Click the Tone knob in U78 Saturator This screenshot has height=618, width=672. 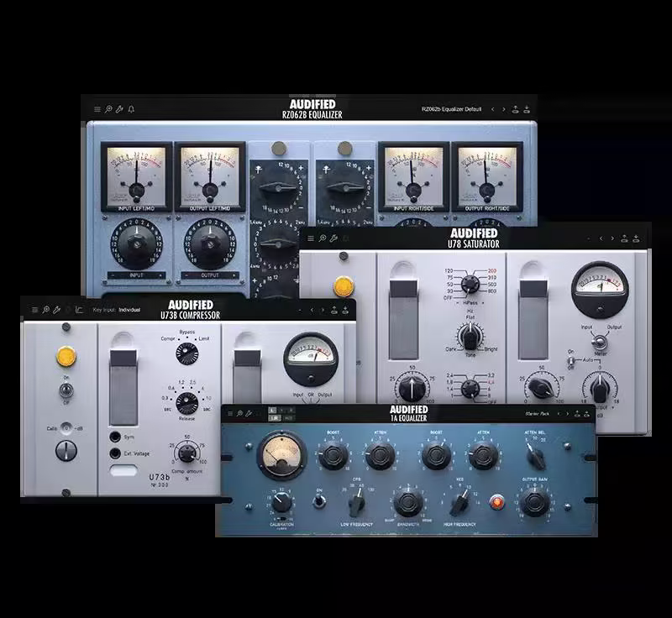click(470, 336)
